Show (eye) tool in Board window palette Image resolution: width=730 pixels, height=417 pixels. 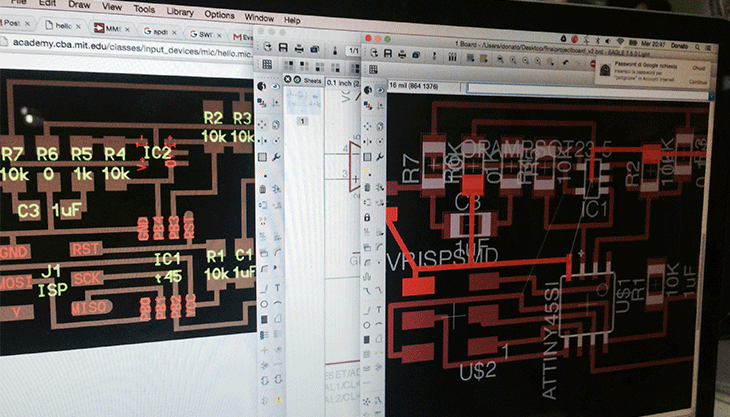[380, 90]
